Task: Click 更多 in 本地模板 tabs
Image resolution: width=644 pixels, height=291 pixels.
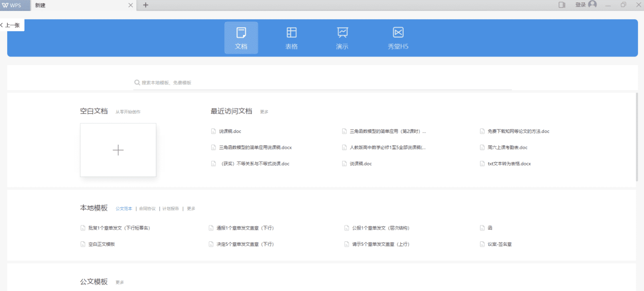Action: pyautogui.click(x=191, y=209)
